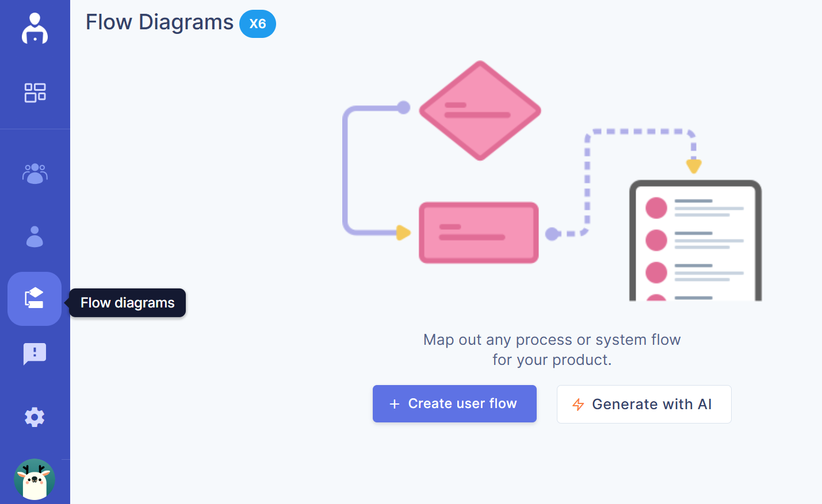Screen dimensions: 822x504
Task: Click the Generate with AI button
Action: 644,404
